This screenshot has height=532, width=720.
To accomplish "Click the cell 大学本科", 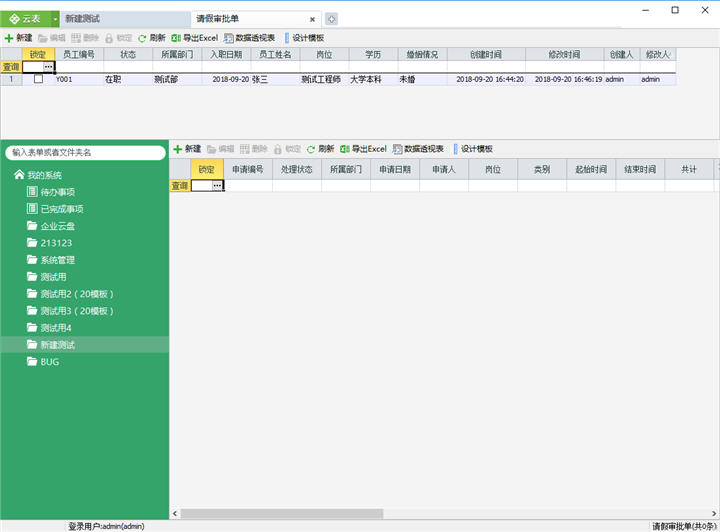I will tap(373, 79).
